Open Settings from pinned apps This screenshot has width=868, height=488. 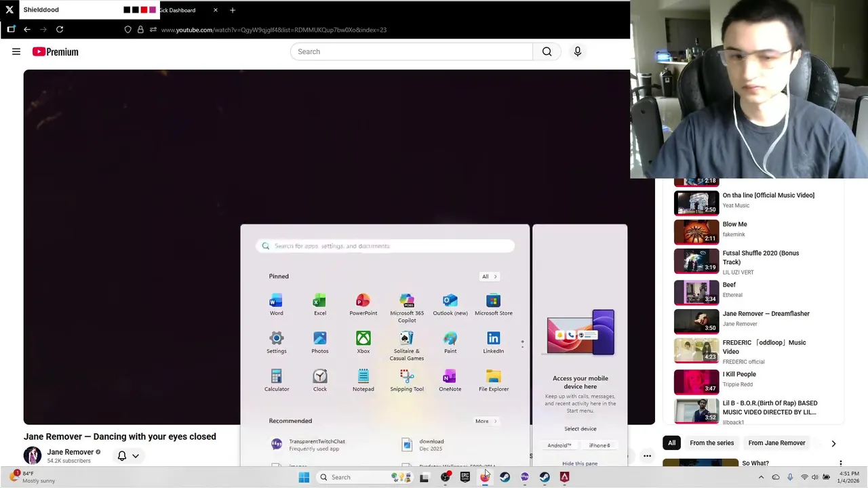tap(276, 343)
